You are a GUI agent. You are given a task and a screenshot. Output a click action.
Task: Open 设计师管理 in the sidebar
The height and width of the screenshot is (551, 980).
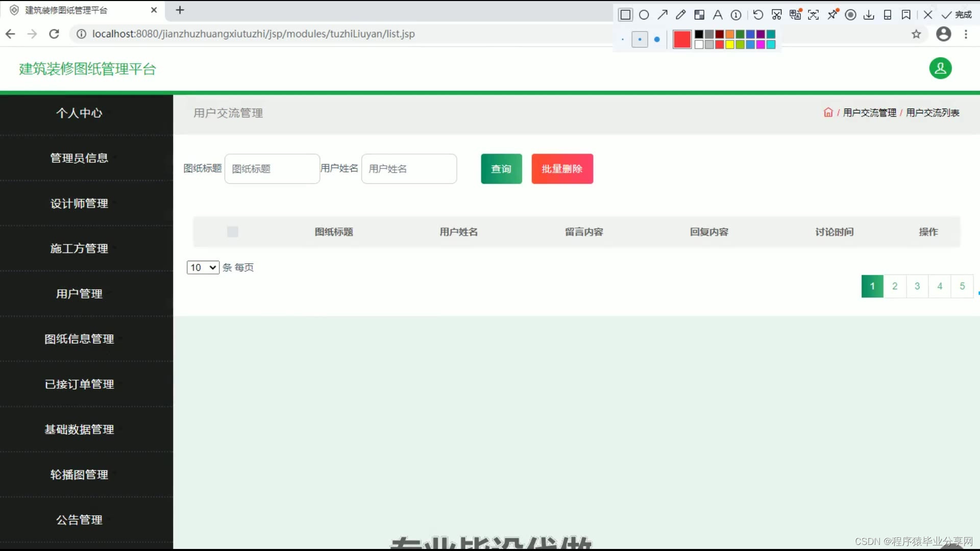pos(79,204)
